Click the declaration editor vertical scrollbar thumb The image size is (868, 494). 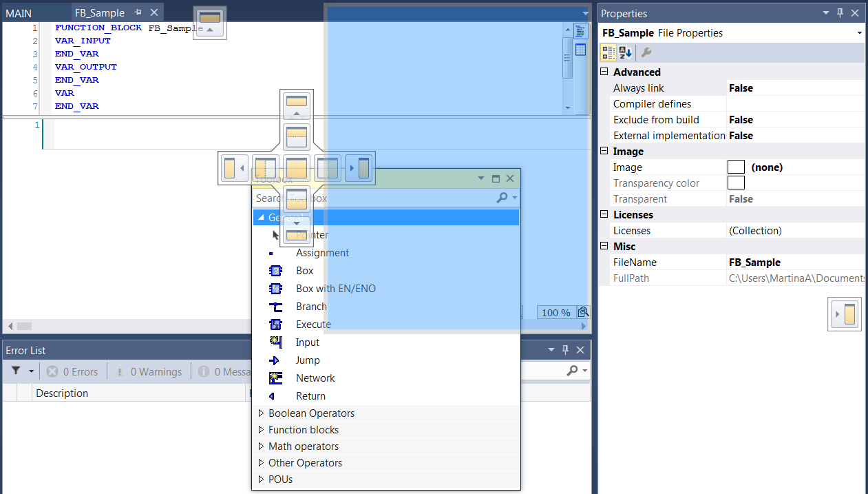point(568,59)
